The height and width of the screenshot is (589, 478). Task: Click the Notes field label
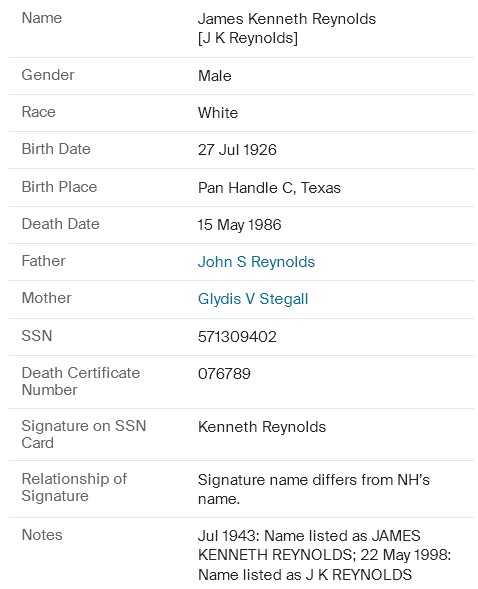[x=42, y=535]
